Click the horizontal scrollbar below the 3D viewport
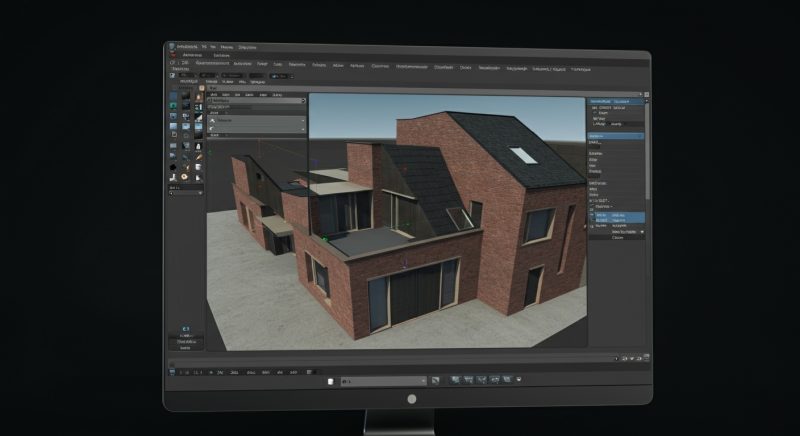 (393, 358)
